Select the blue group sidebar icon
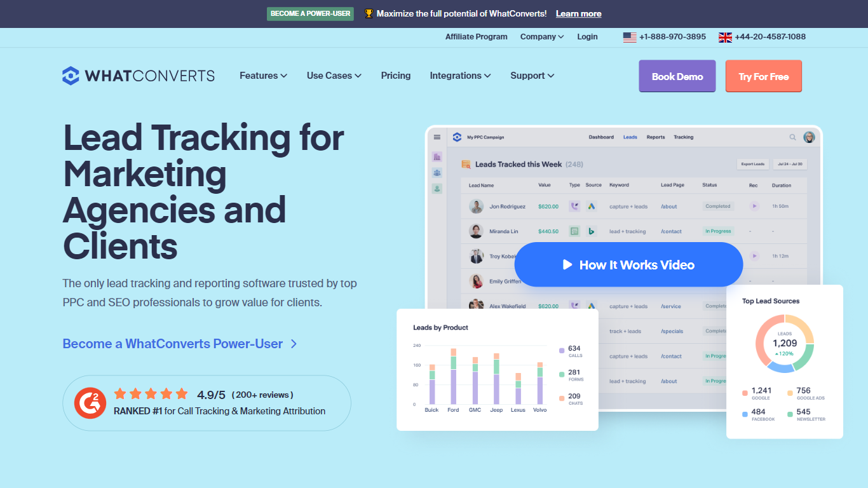The height and width of the screenshot is (488, 868). pyautogui.click(x=437, y=172)
